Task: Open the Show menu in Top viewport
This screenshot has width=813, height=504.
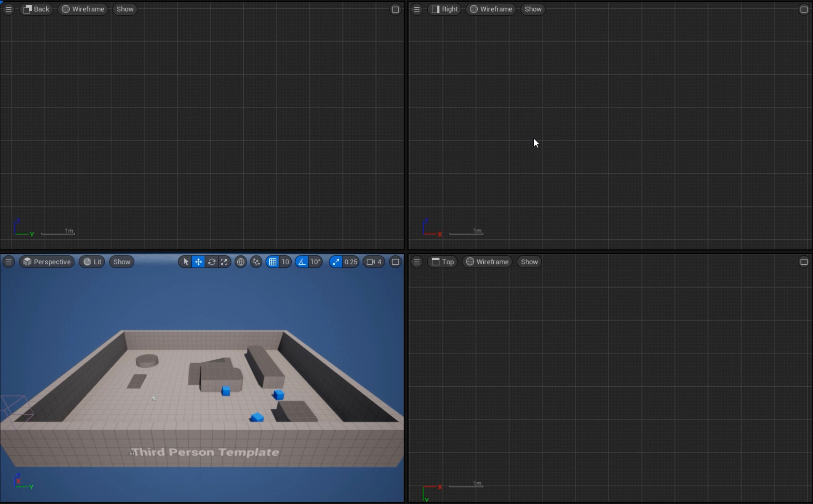Action: click(x=529, y=262)
